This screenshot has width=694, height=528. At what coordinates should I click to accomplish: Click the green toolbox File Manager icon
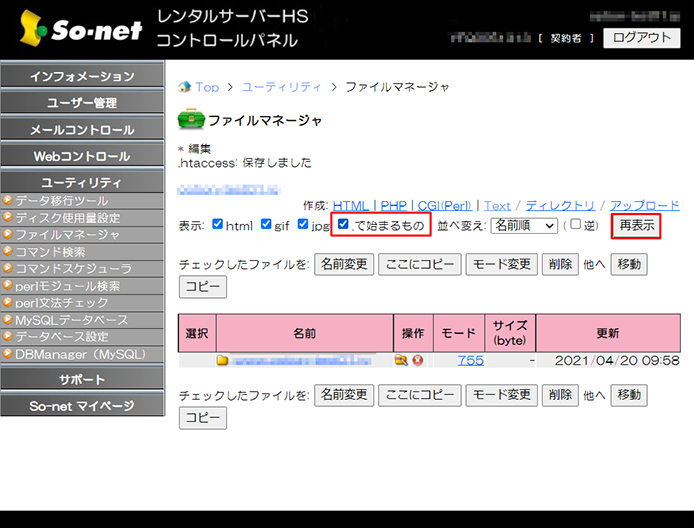[x=190, y=120]
